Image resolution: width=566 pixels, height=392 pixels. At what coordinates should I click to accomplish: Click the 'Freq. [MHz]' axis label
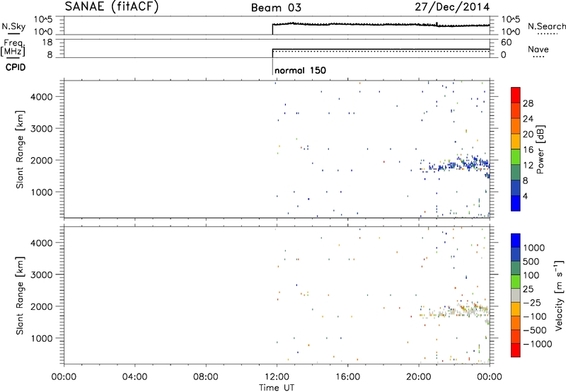[x=13, y=47]
